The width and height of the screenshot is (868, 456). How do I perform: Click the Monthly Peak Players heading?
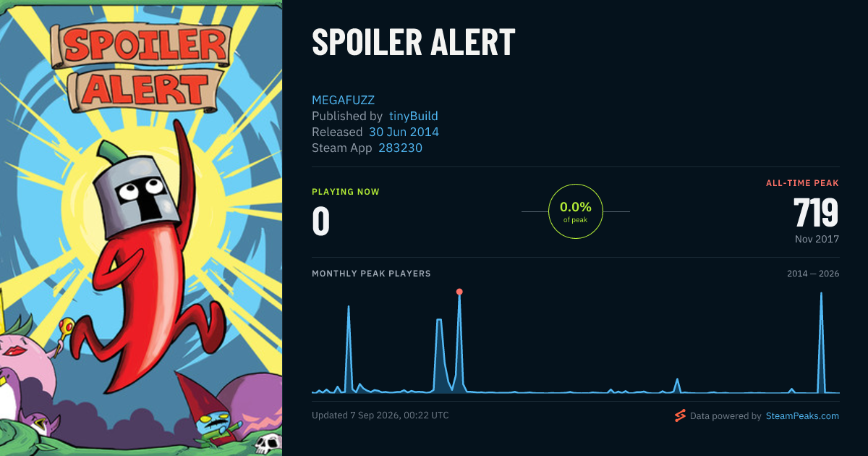tap(371, 274)
